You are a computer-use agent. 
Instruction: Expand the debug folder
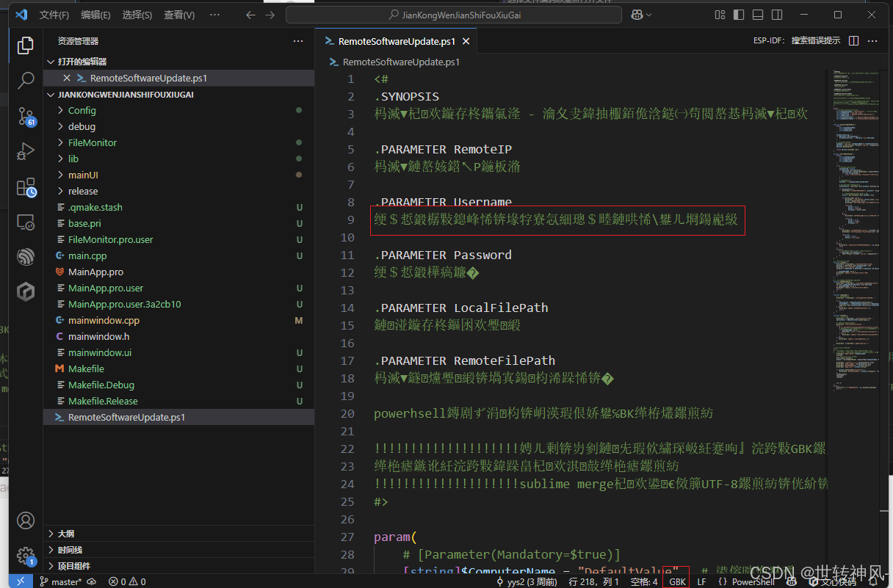[x=178, y=126]
